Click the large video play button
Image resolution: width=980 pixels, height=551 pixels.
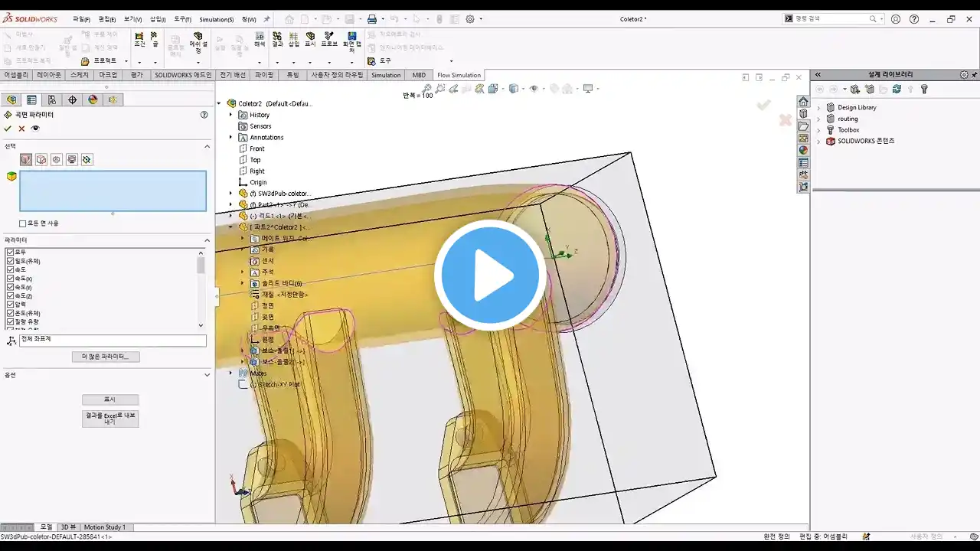490,275
